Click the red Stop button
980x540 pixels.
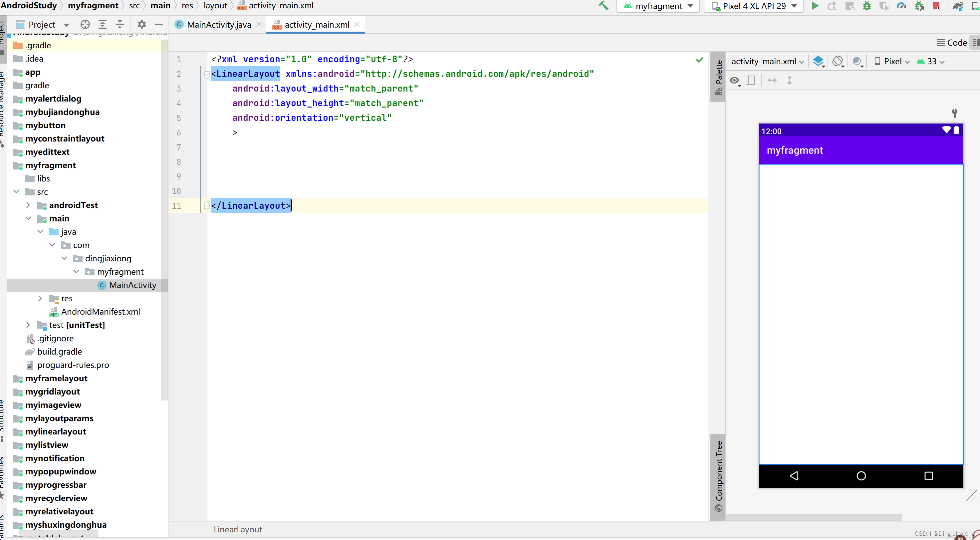[x=936, y=6]
